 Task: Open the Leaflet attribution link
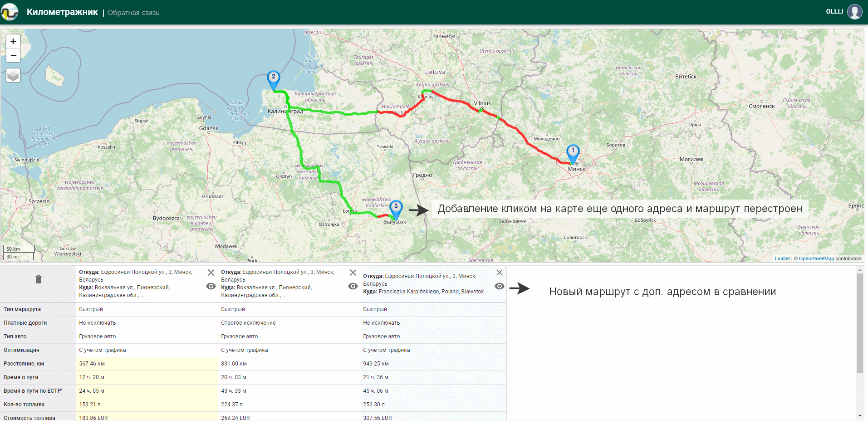[782, 258]
